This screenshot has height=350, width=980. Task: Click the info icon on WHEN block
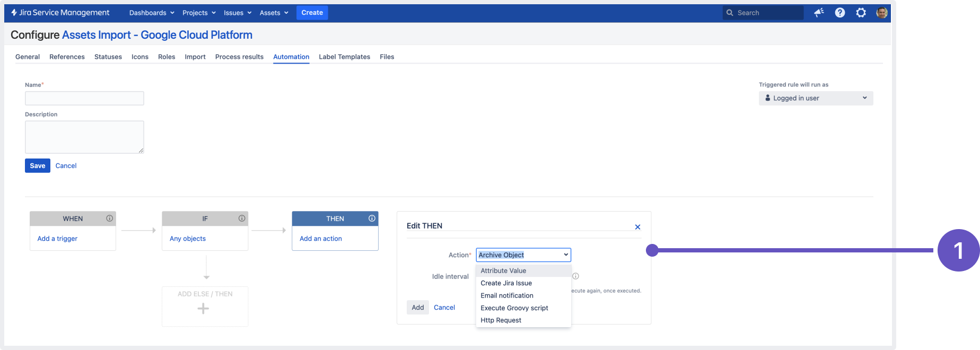pos(110,218)
